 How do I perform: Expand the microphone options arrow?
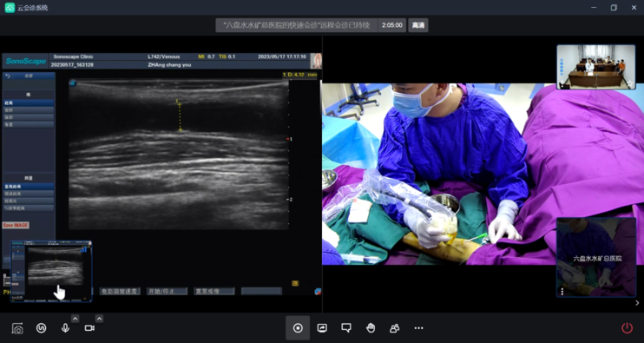point(76,319)
